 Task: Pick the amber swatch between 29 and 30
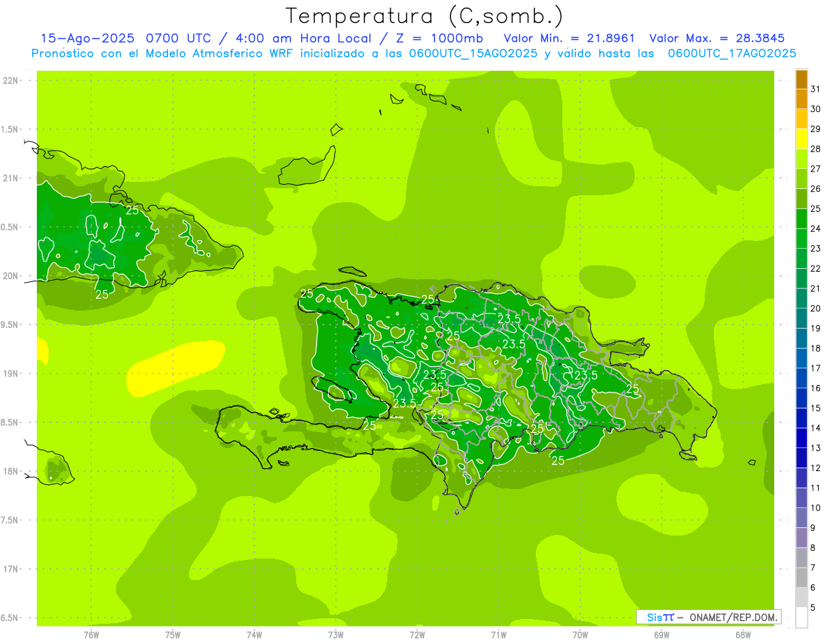coord(801,119)
